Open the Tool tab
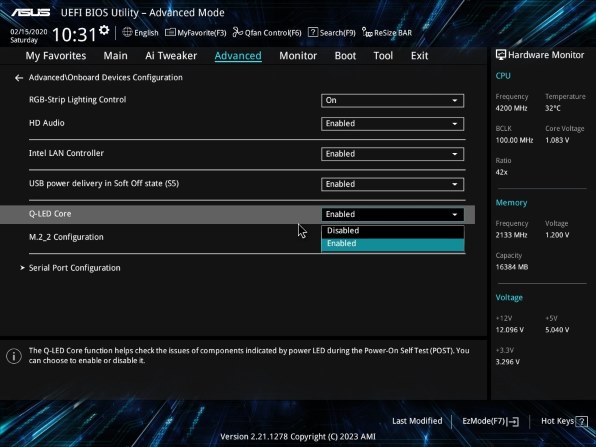The height and width of the screenshot is (447, 596). 383,56
